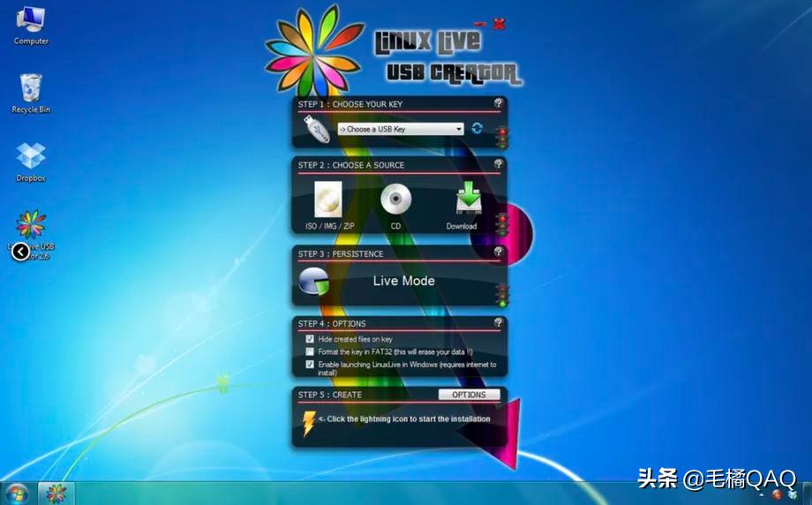Image resolution: width=812 pixels, height=505 pixels.
Task: Refresh the USB key list
Action: point(477,128)
